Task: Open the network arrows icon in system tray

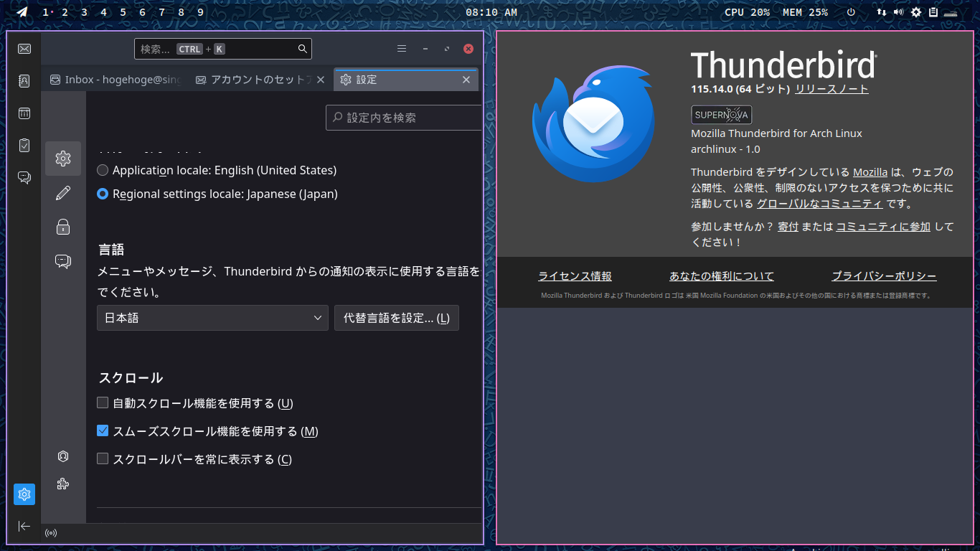Action: (882, 12)
